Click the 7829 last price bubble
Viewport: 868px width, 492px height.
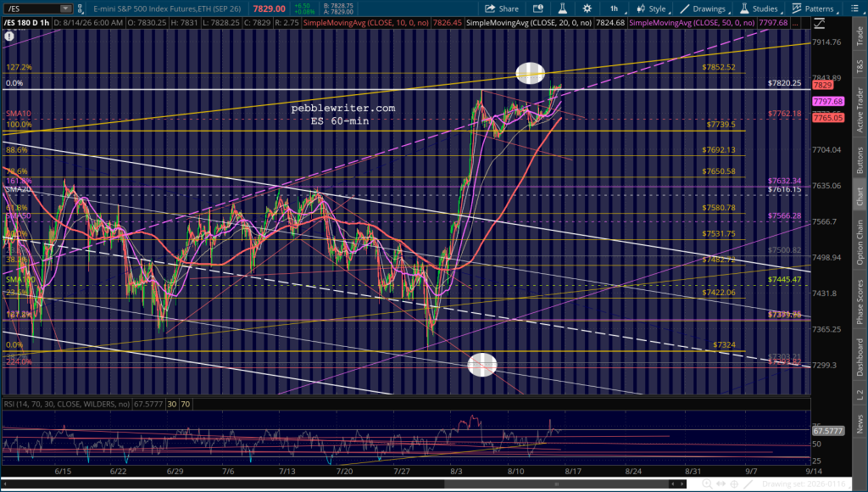pyautogui.click(x=822, y=85)
